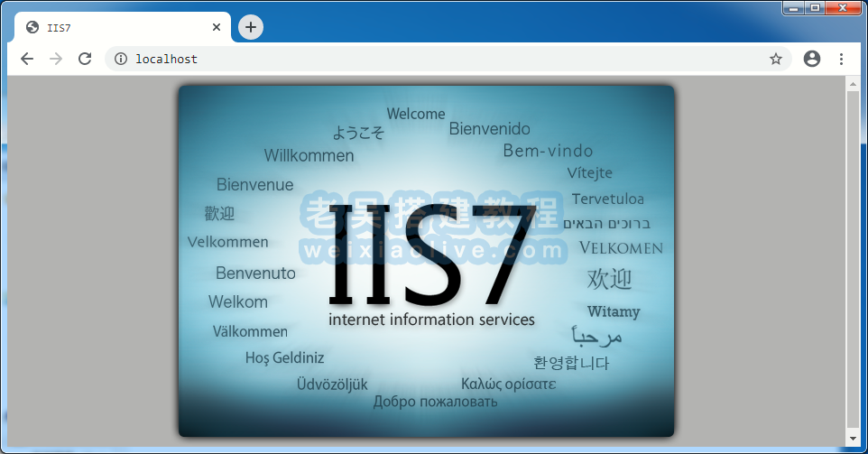868x454 pixels.
Task: Click scrollbar up arrow
Action: (x=853, y=84)
